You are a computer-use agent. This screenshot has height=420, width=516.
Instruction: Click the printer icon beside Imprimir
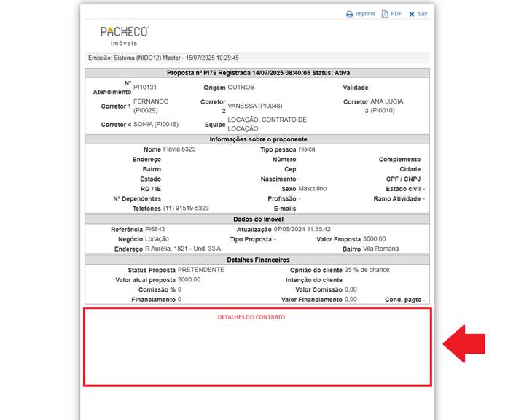350,14
